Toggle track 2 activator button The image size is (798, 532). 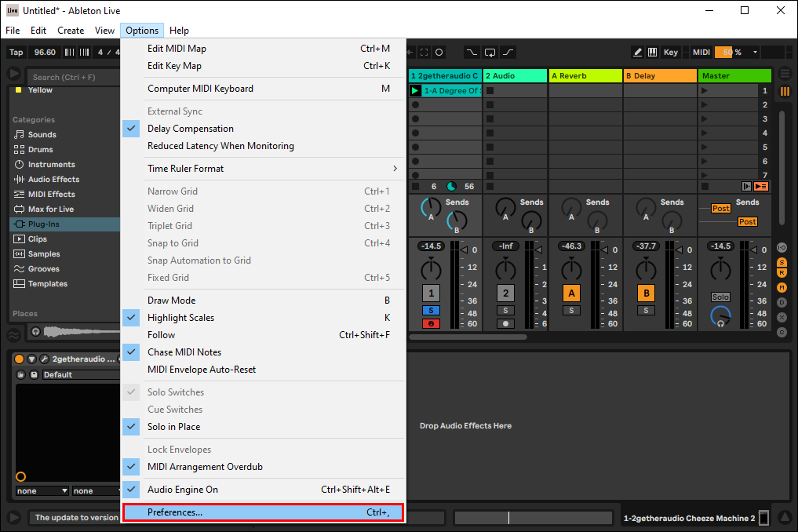click(505, 293)
